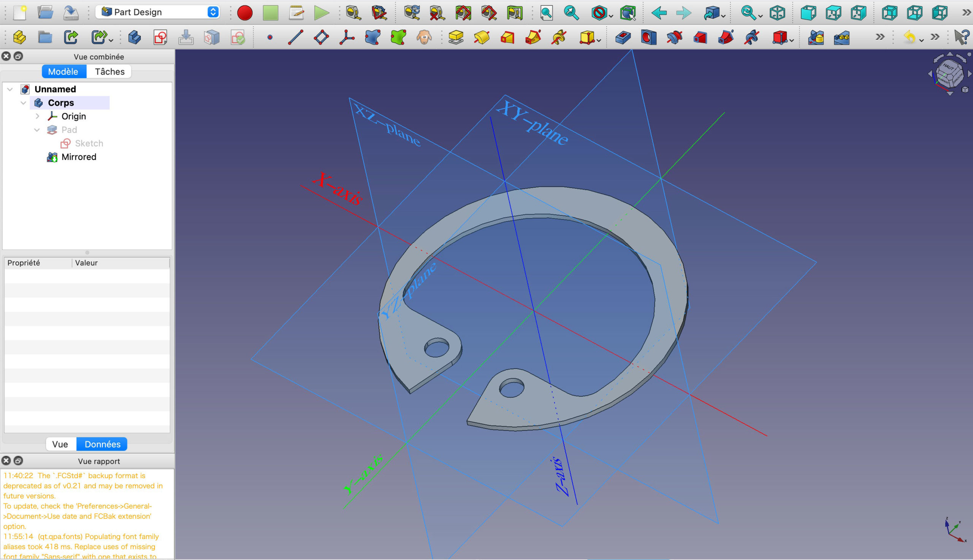Image resolution: width=973 pixels, height=560 pixels.
Task: Select the Sketch item in tree
Action: pos(89,144)
